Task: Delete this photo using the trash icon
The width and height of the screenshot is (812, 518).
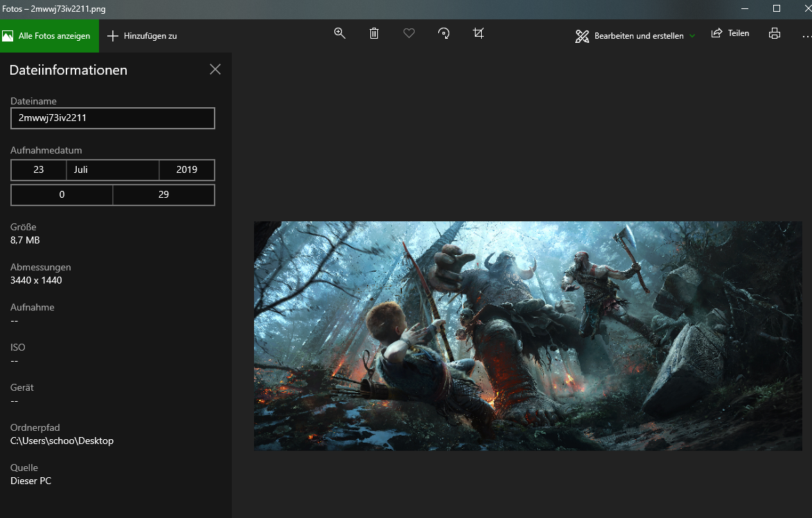Action: pos(374,33)
